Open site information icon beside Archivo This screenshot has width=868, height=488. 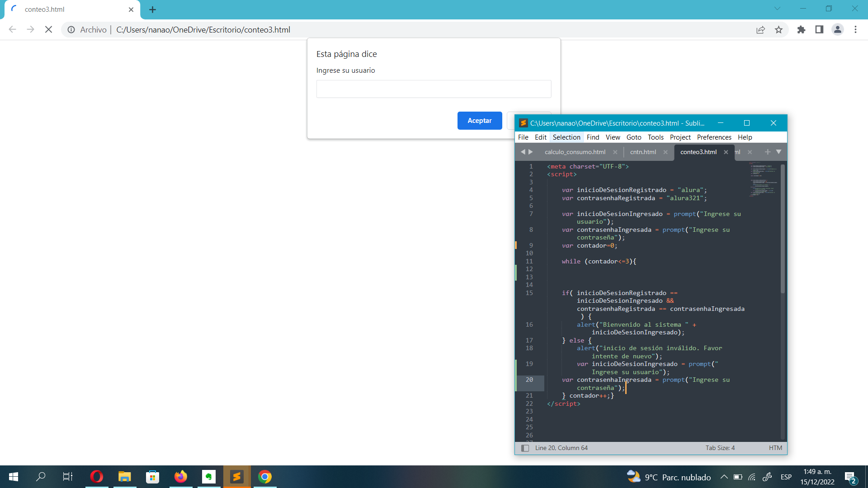(71, 30)
